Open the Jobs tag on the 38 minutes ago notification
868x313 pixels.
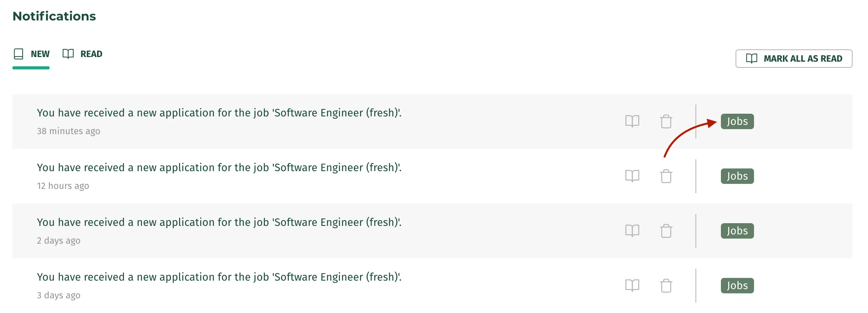737,121
